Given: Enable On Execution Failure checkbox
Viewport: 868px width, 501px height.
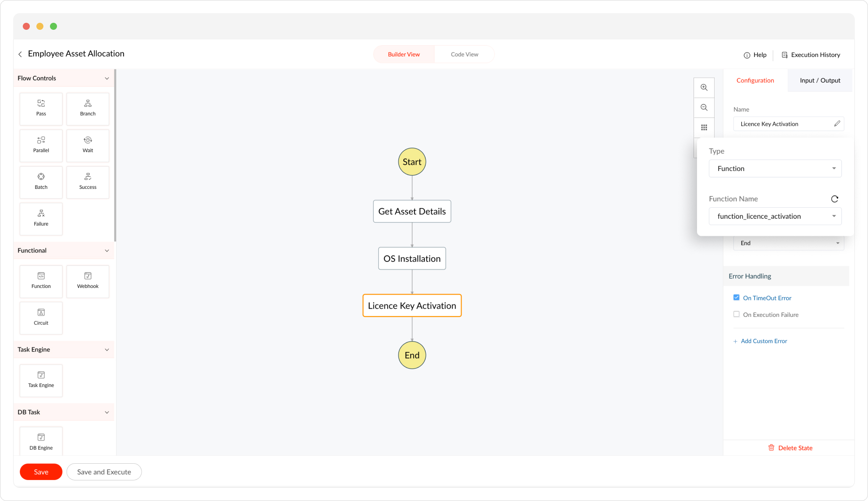Looking at the screenshot, I should [x=736, y=314].
